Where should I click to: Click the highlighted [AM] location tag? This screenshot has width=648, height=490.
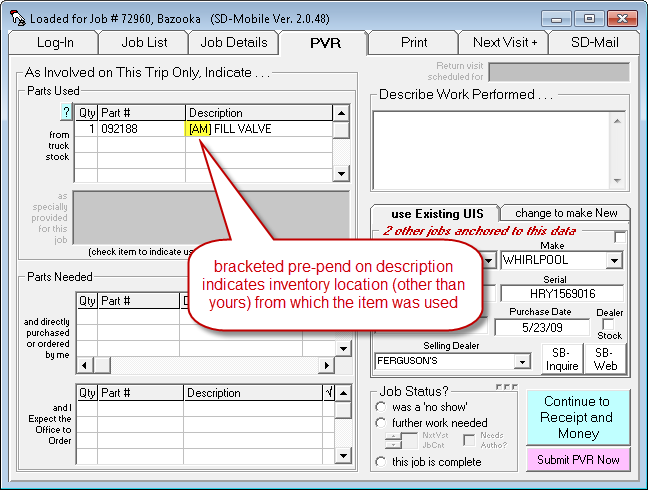coord(199,129)
